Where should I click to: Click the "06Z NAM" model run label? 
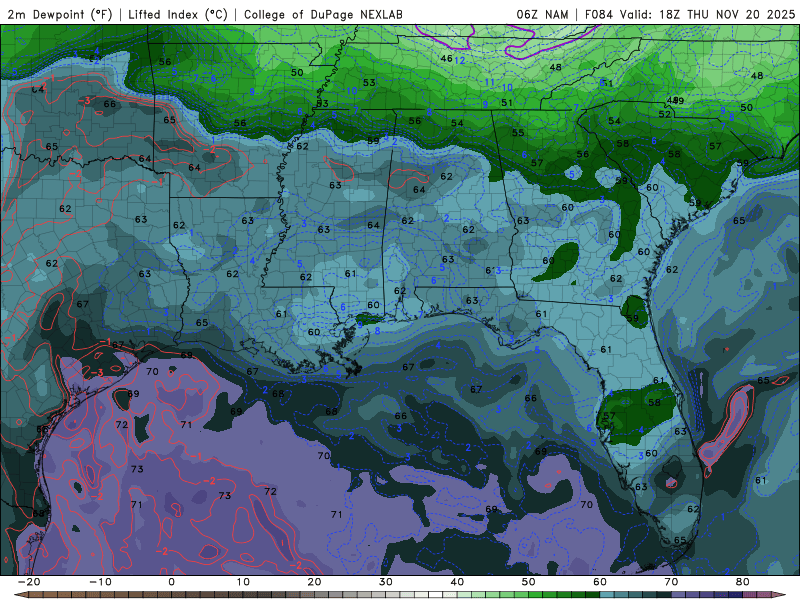point(542,14)
